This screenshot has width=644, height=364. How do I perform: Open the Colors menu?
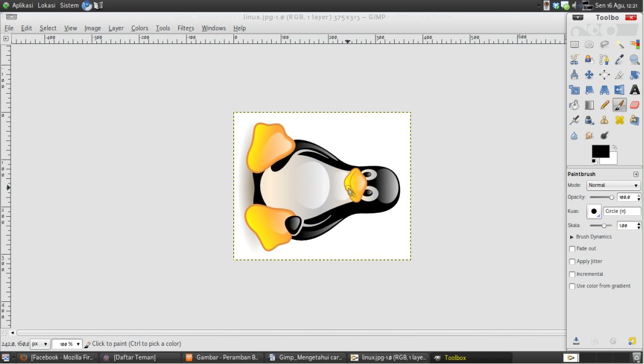point(139,28)
